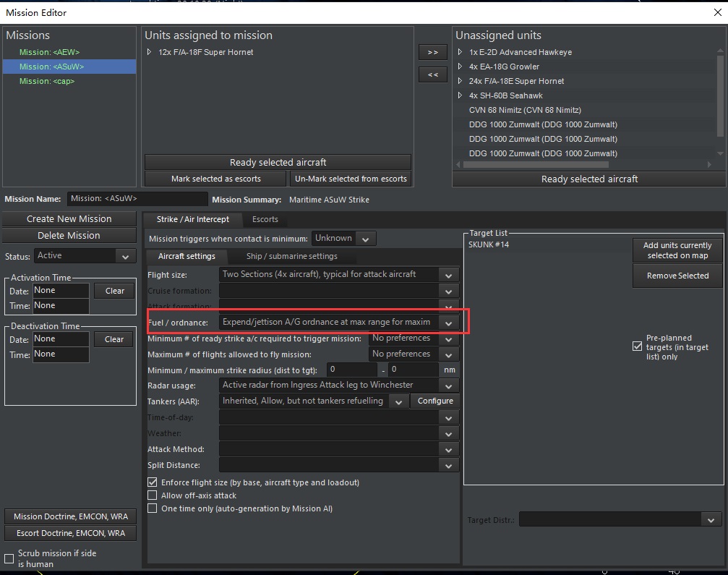Open the Flight size dropdown

point(339,275)
